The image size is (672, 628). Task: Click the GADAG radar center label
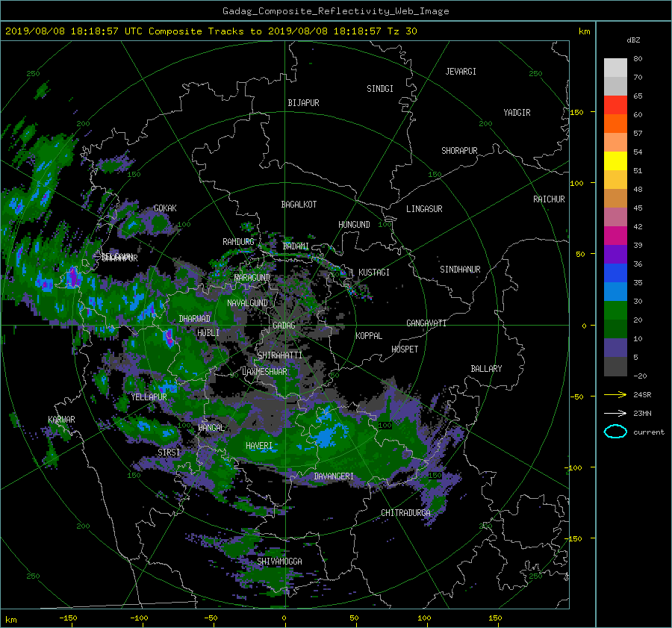coord(284,326)
